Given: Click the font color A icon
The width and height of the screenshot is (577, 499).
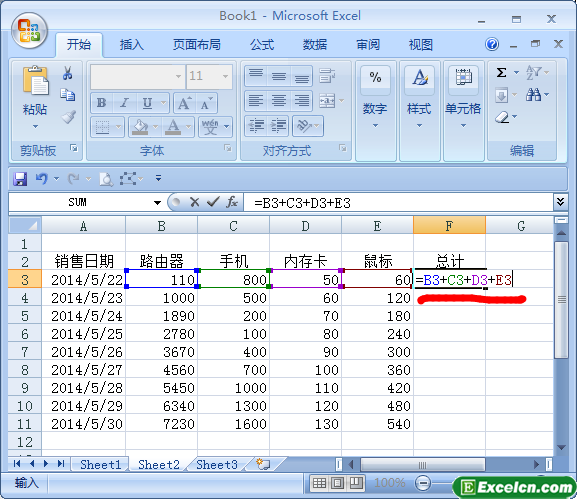Looking at the screenshot, I should (173, 127).
